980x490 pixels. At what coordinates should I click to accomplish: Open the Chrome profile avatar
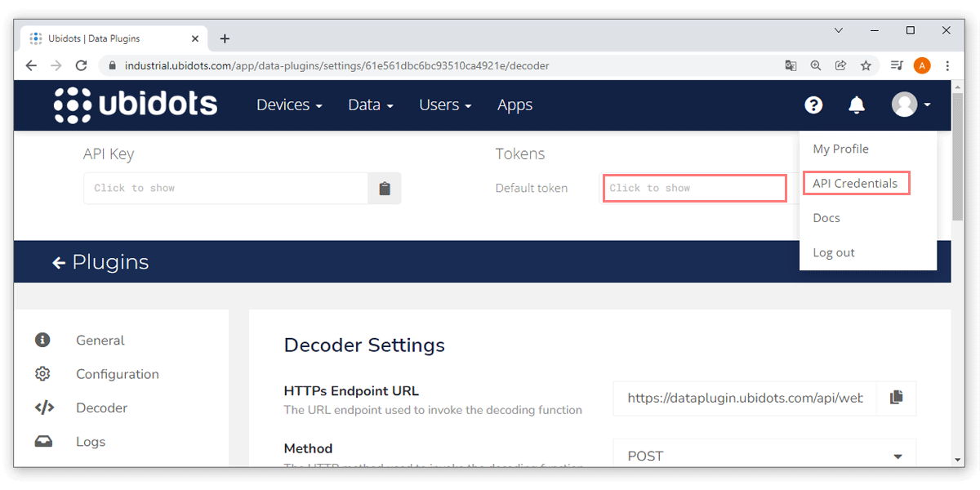coord(922,65)
